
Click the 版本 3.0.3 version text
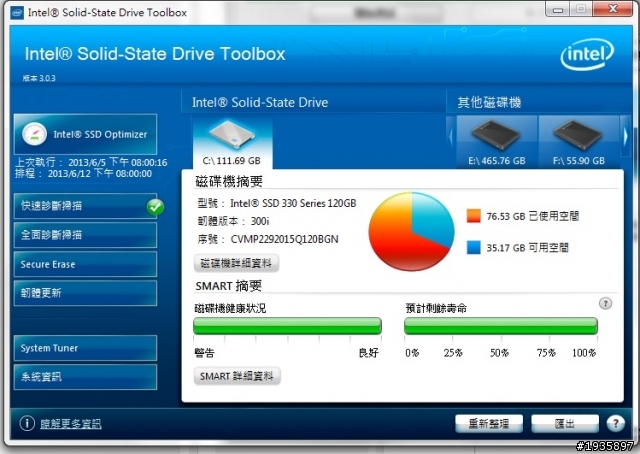(39, 78)
